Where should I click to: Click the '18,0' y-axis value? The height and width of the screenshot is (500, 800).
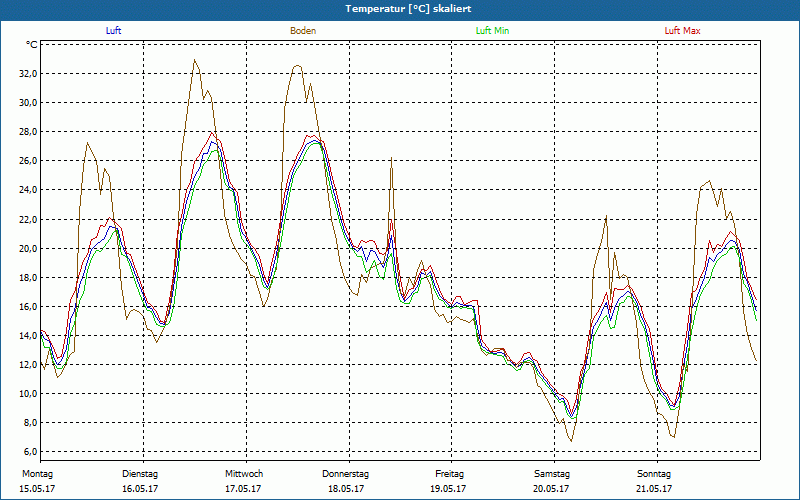pyautogui.click(x=29, y=278)
